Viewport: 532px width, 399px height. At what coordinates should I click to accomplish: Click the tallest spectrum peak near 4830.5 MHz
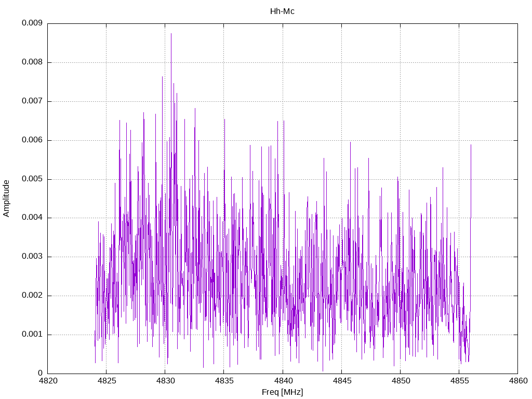click(x=171, y=34)
